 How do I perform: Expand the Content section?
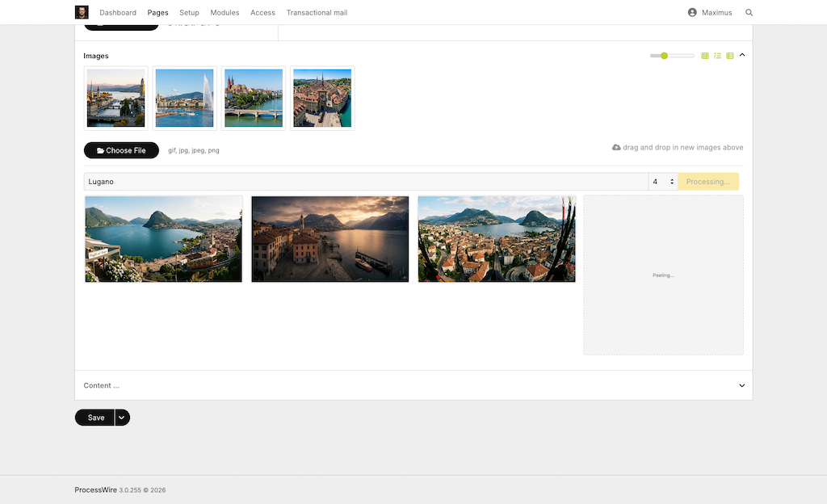tap(742, 385)
